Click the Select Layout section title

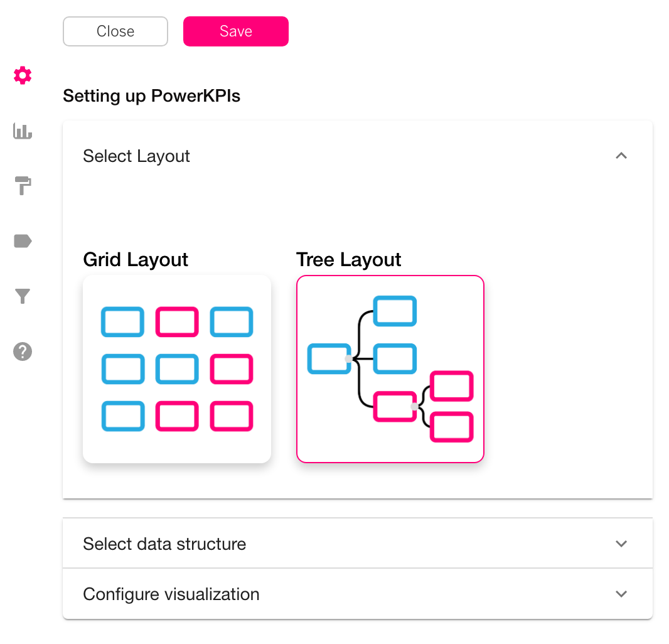pos(136,156)
